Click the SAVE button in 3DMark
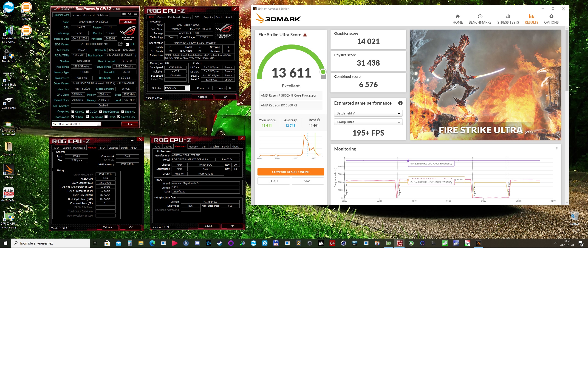The height and width of the screenshot is (370, 588). [x=308, y=181]
